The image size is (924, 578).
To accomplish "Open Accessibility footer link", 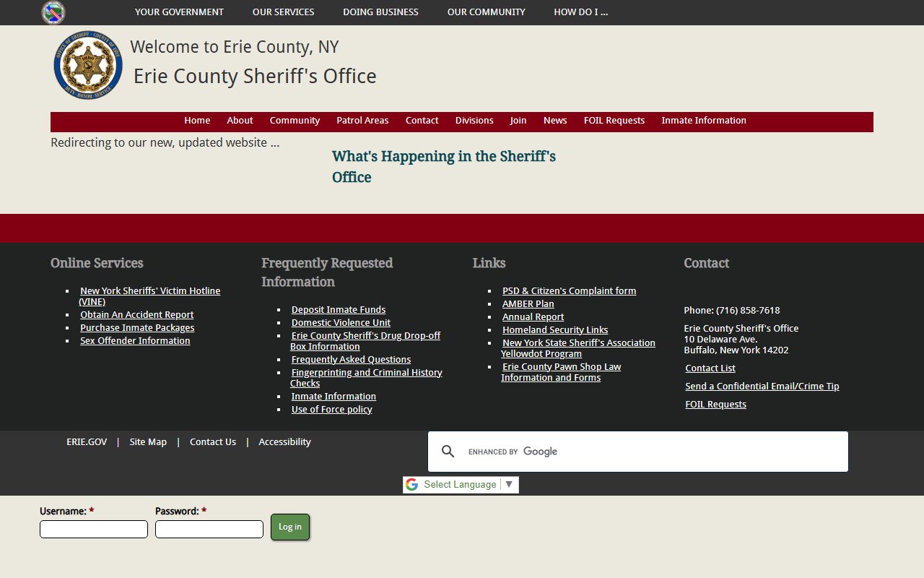I will tap(284, 442).
